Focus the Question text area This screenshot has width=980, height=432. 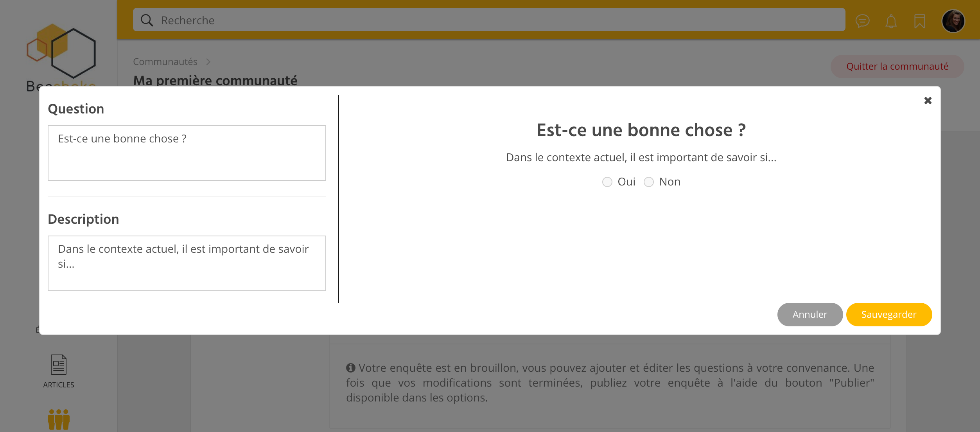pyautogui.click(x=187, y=153)
